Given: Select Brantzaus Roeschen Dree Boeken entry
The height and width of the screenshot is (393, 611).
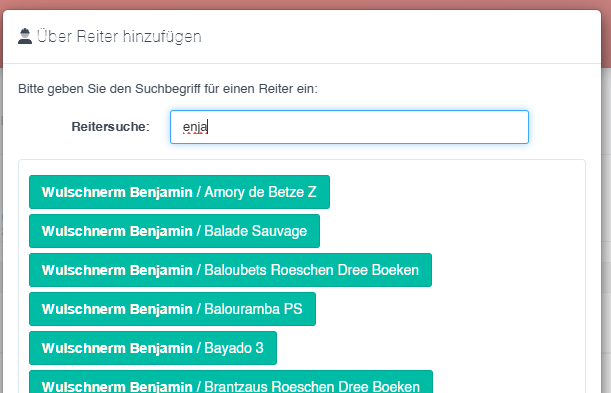Looking at the screenshot, I should [231, 382].
